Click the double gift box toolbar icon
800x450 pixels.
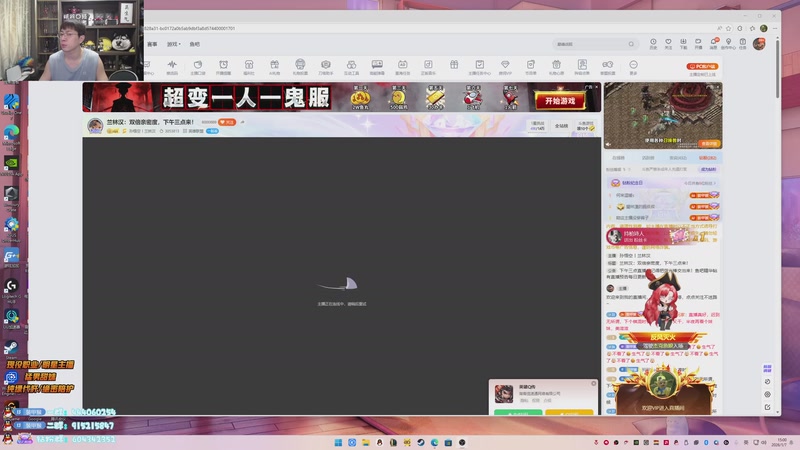(x=274, y=65)
